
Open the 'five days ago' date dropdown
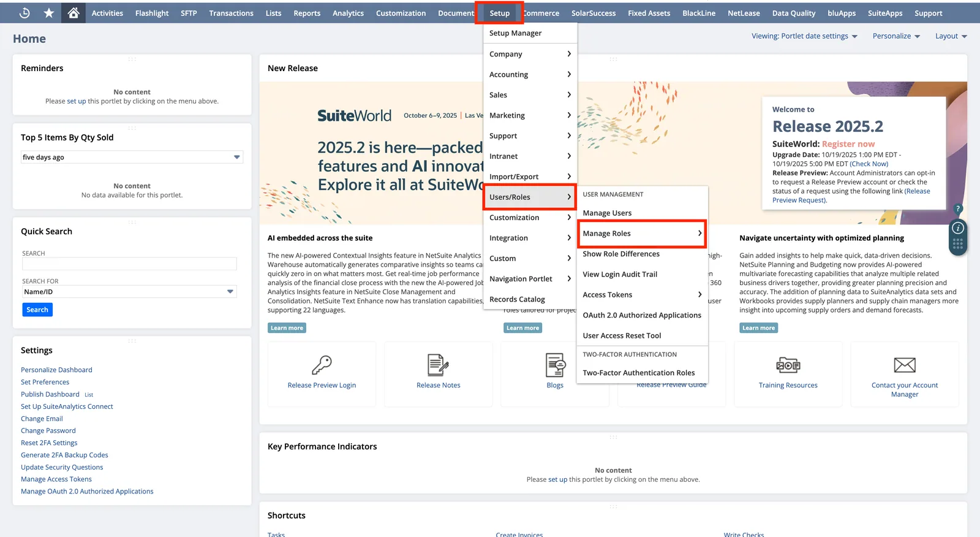click(132, 158)
